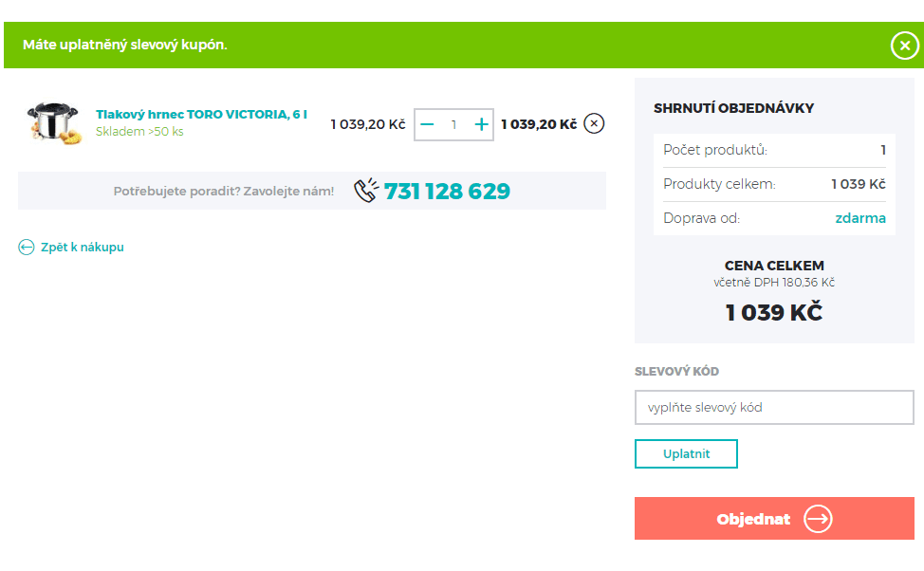Remove Tlakový hrnec from cart

594,124
